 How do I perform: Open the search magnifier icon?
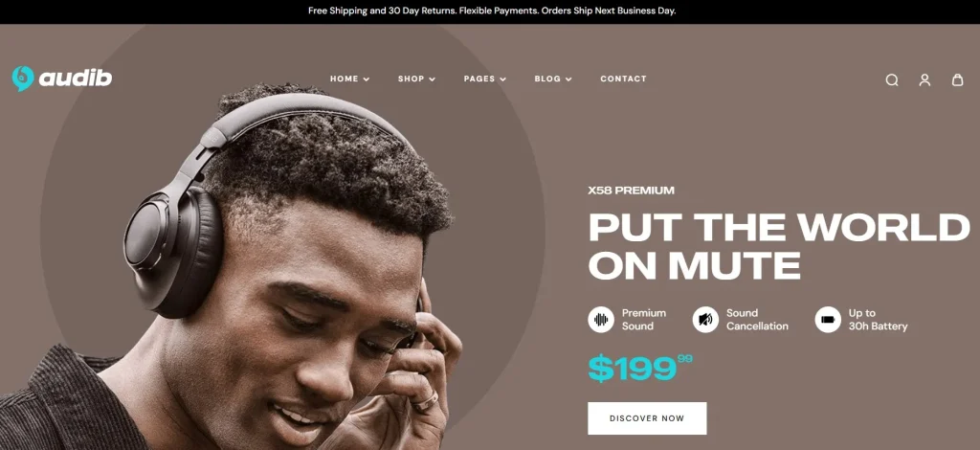click(x=892, y=80)
